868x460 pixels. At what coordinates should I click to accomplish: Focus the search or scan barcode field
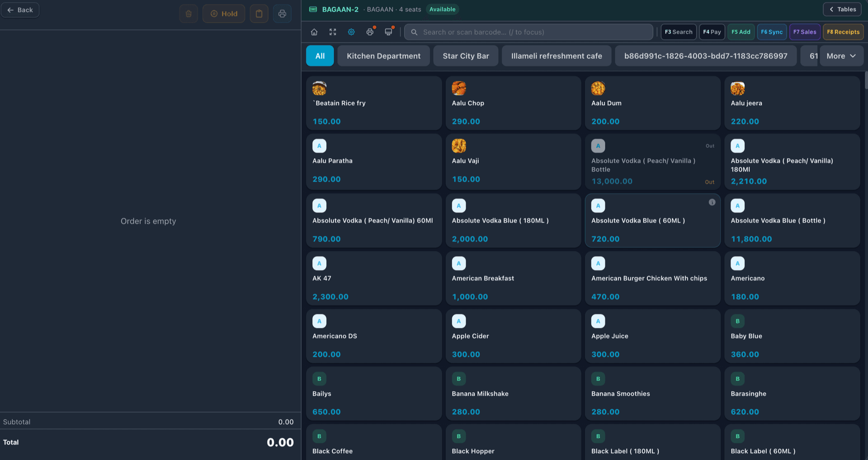[x=528, y=32]
